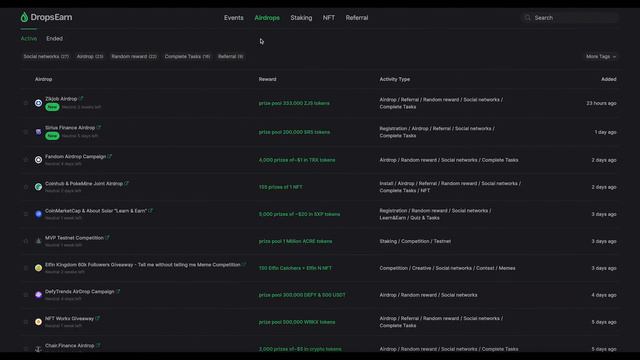Screen dimensions: 640x360
Task: Open external link icon beside NFT Workx Giveaway
Action: [98, 318]
